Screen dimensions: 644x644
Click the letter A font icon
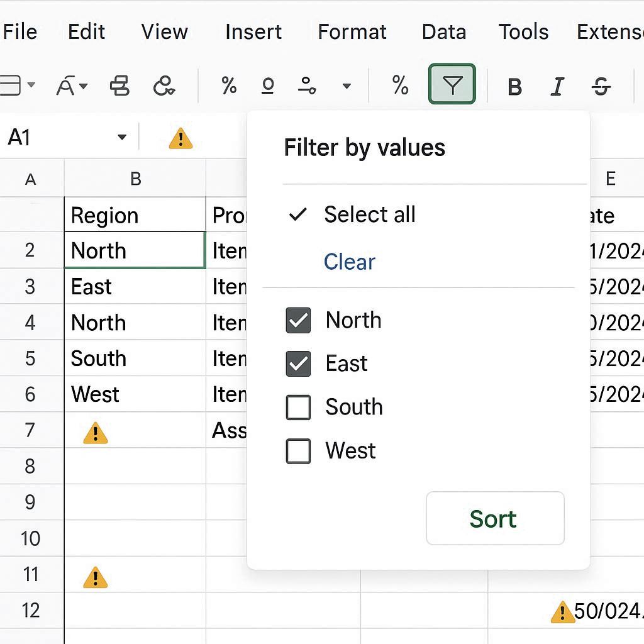(x=65, y=86)
